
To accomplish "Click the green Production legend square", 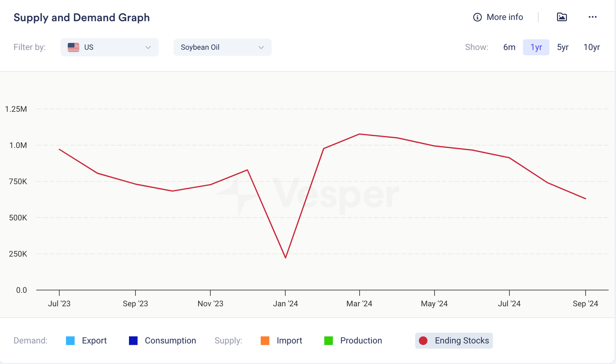I will 328,341.
